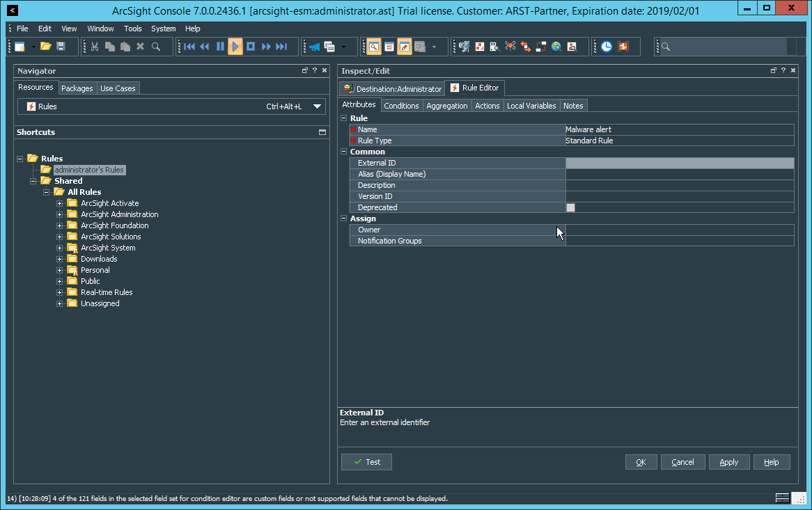Viewport: 812px width, 510px height.
Task: Toggle the Deprecated checkbox
Action: 571,207
